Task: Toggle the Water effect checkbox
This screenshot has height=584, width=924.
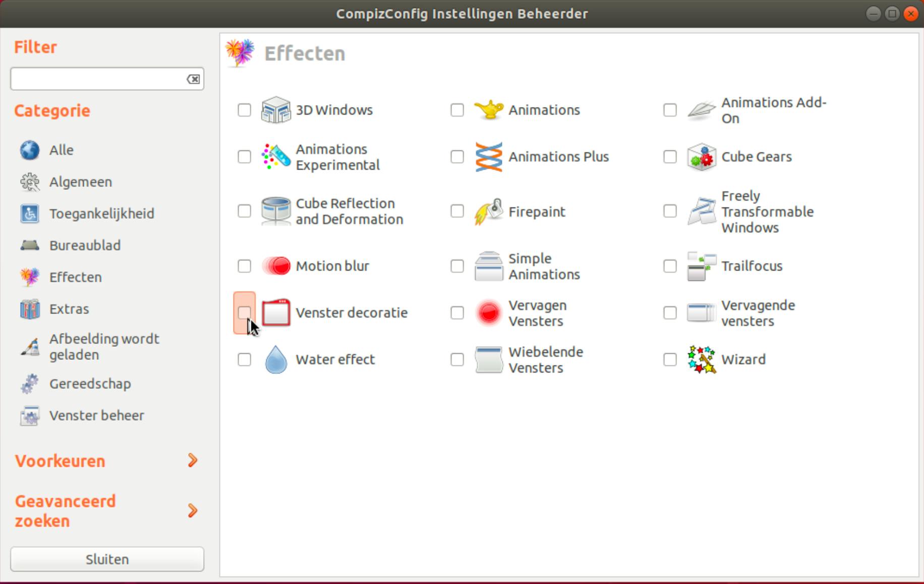Action: click(244, 359)
